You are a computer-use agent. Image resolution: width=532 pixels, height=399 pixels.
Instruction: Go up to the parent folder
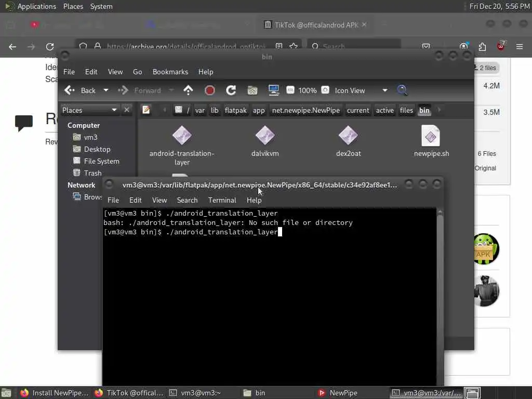pos(188,90)
